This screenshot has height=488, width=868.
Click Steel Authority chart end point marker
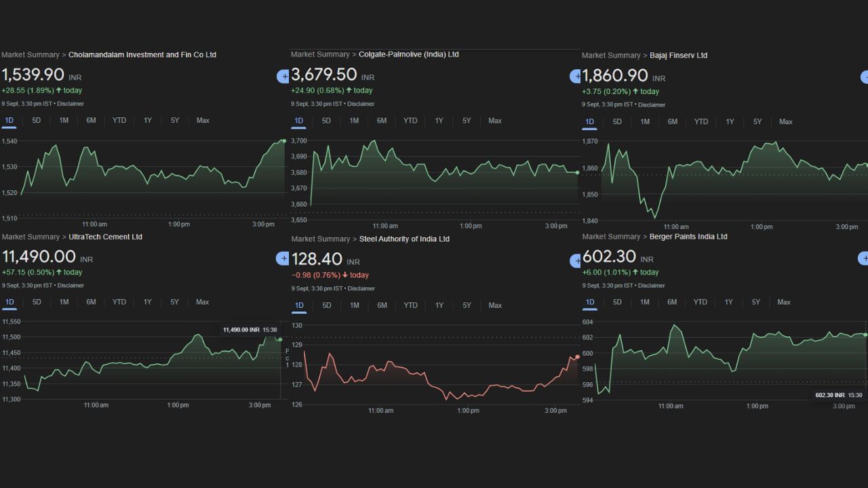[x=577, y=357]
